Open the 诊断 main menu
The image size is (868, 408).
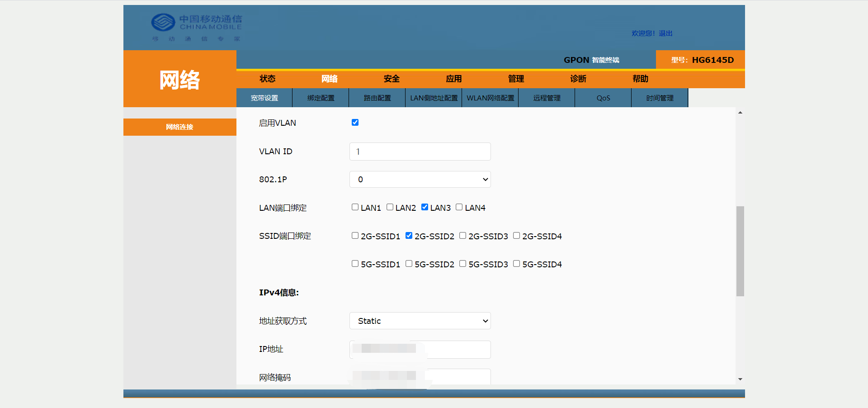(x=578, y=79)
